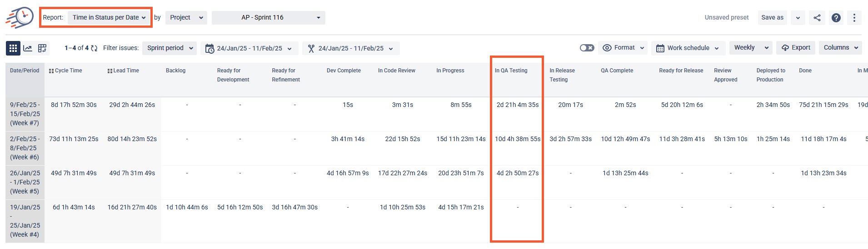This screenshot has width=868, height=249.
Task: Open the three-dot more options menu
Action: tap(854, 18)
